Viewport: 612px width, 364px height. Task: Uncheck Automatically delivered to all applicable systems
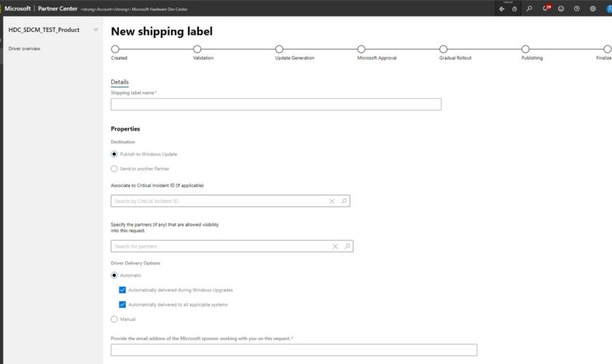122,304
